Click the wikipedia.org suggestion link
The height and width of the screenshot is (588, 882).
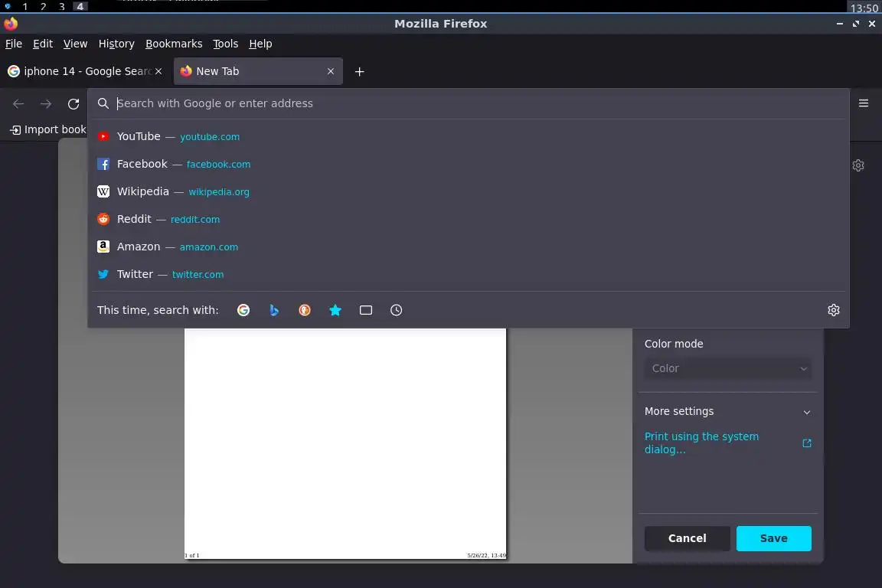point(219,192)
